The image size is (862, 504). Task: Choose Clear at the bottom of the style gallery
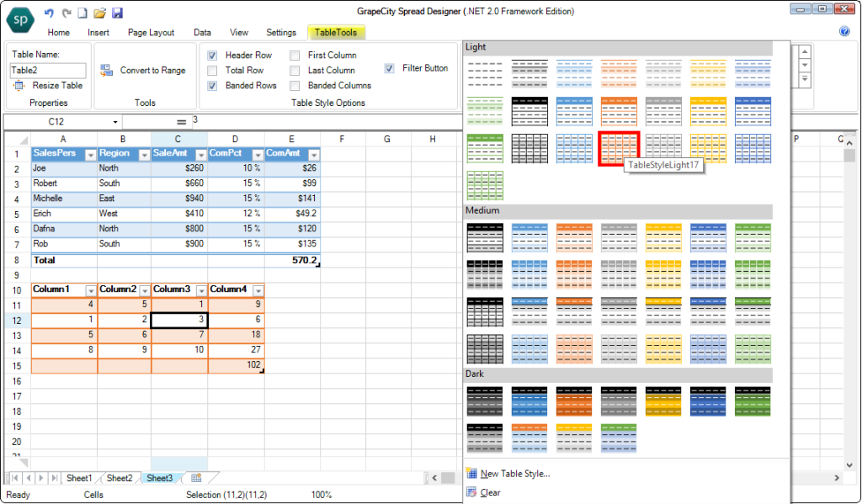pyautogui.click(x=483, y=492)
